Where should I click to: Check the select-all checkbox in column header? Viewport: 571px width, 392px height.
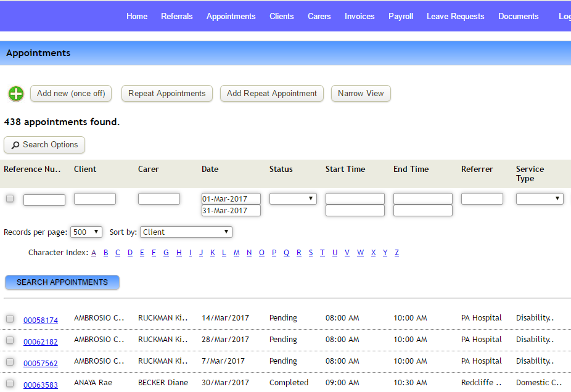[9, 198]
